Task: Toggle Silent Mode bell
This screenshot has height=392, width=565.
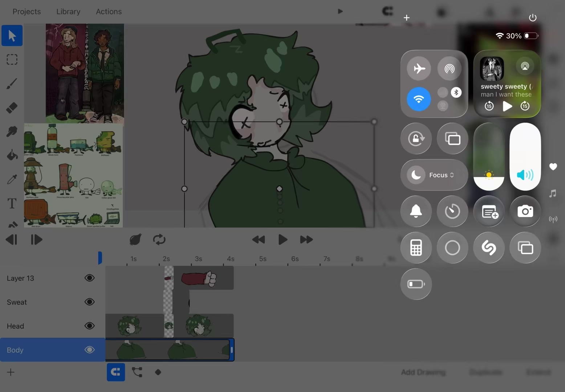Action: click(x=416, y=211)
